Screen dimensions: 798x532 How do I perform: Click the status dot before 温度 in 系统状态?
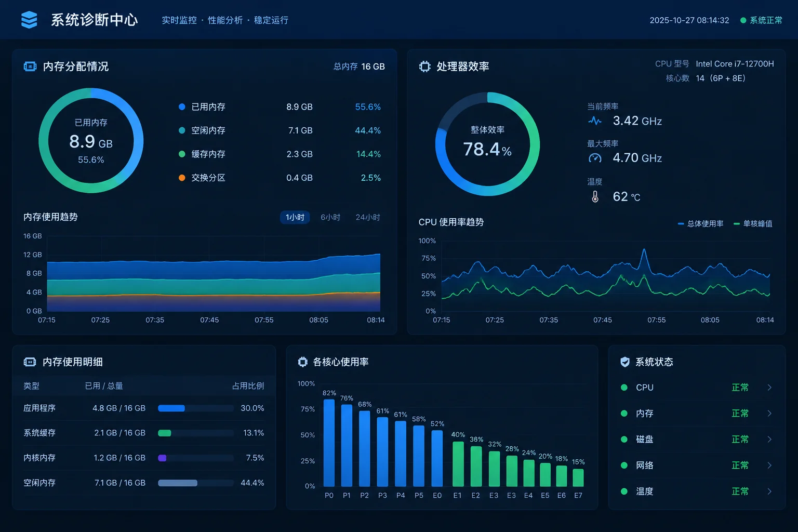tap(624, 491)
